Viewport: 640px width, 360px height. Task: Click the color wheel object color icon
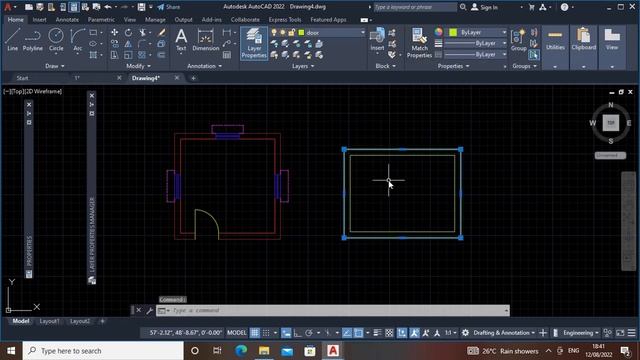438,32
